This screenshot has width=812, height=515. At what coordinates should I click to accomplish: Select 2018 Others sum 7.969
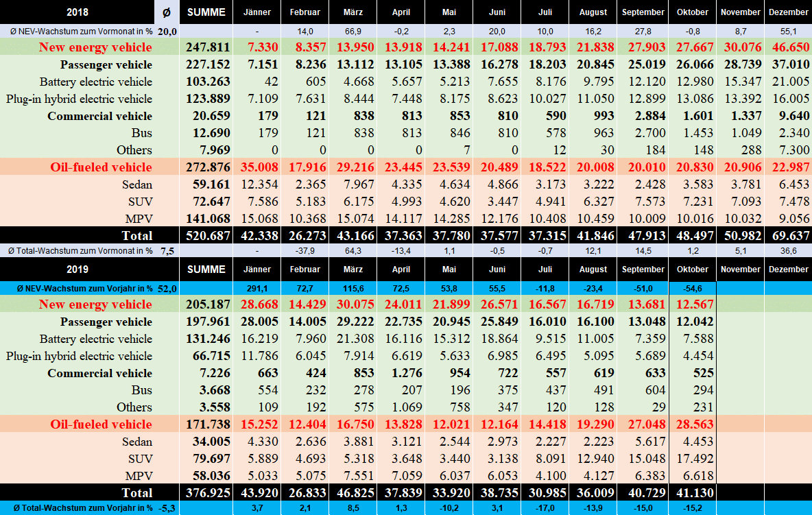pyautogui.click(x=211, y=150)
